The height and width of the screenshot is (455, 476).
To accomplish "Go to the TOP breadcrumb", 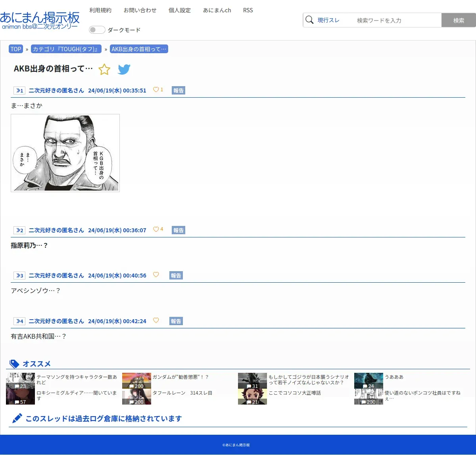I will [16, 49].
